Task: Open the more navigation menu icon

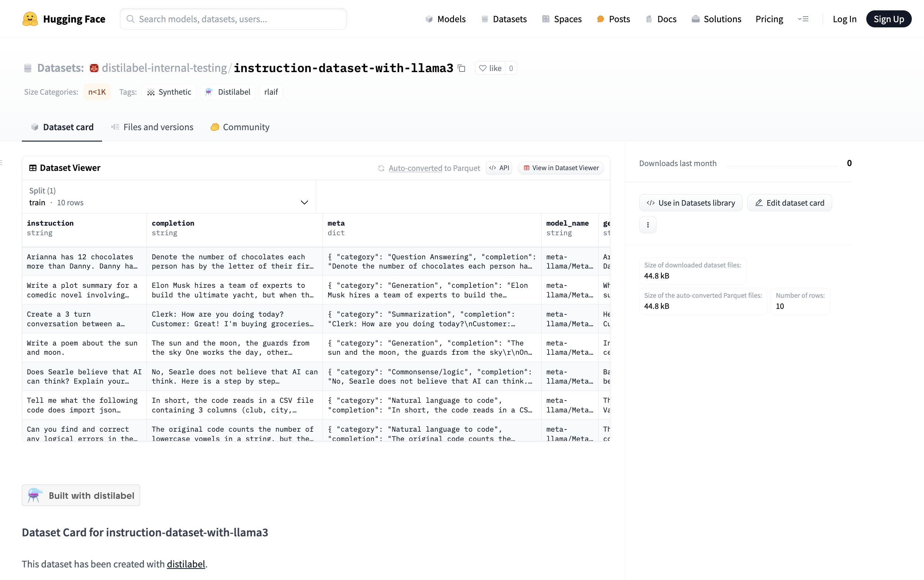Action: 803,19
